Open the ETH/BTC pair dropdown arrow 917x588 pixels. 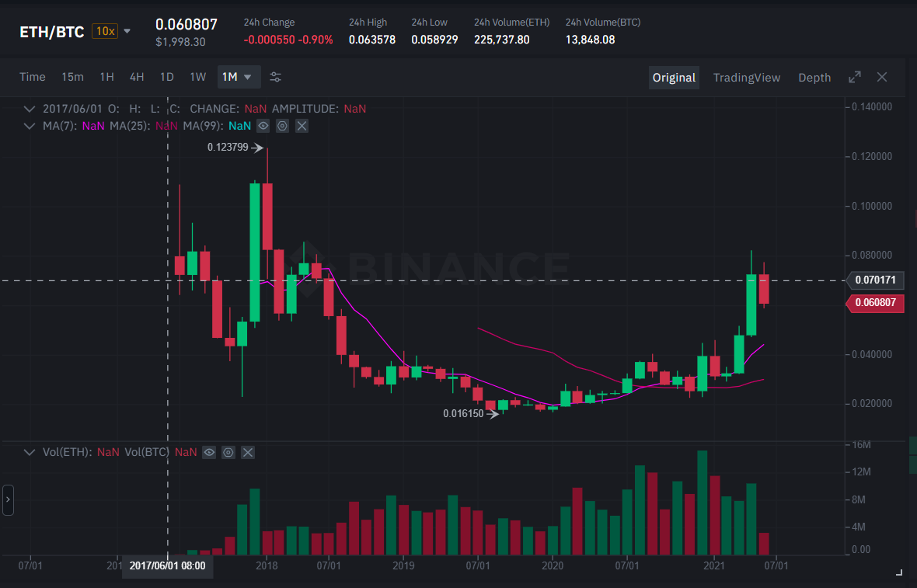tap(127, 31)
